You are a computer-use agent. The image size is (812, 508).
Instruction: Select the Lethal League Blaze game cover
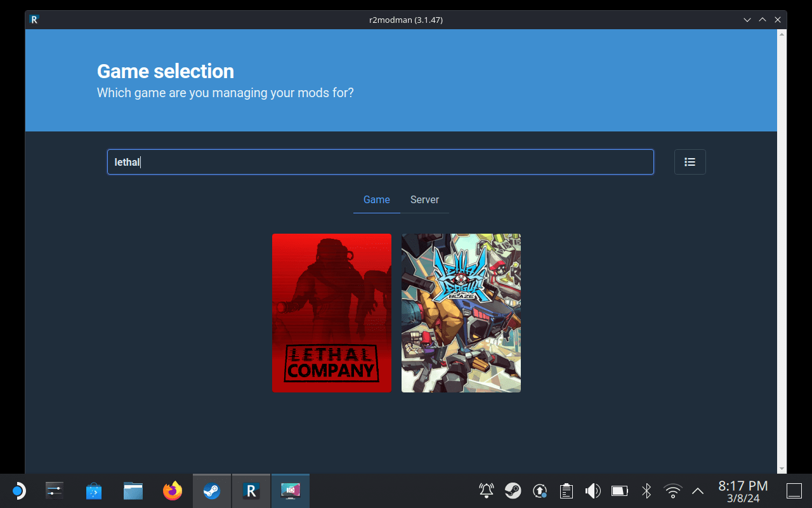[461, 313]
